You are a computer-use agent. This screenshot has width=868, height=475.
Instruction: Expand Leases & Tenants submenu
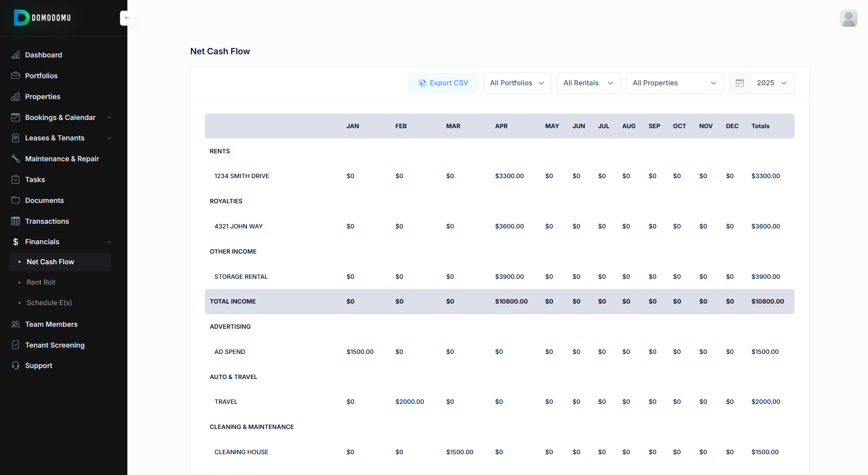point(109,138)
